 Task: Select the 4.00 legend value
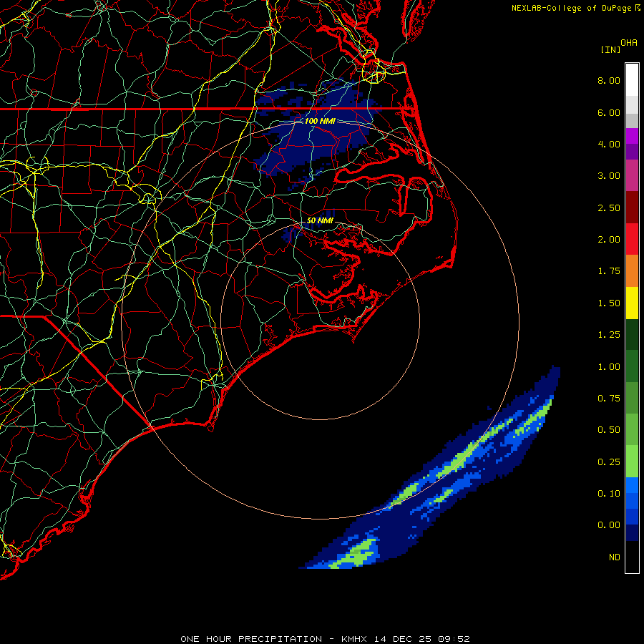[x=609, y=144]
